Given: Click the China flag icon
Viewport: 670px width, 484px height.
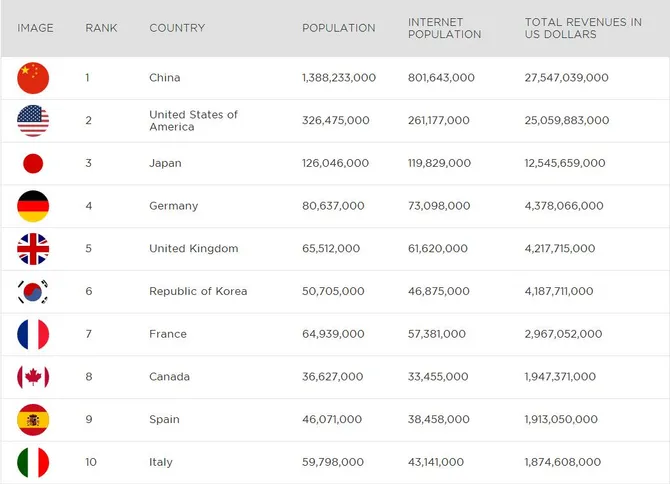Looking at the screenshot, I should 33,78.
